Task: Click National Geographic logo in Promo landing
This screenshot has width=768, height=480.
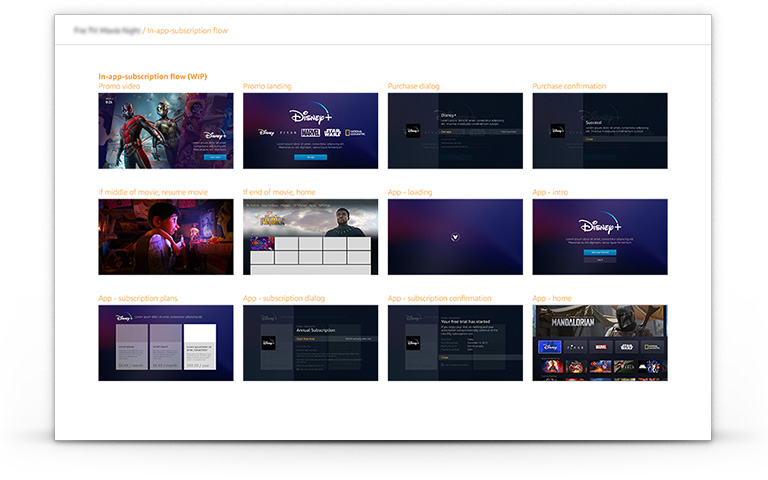Action: [x=355, y=133]
